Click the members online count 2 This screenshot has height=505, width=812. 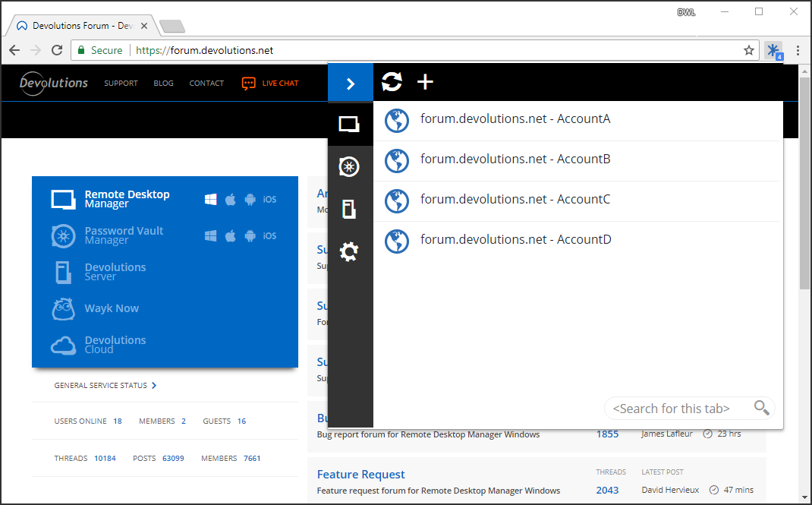pos(184,421)
